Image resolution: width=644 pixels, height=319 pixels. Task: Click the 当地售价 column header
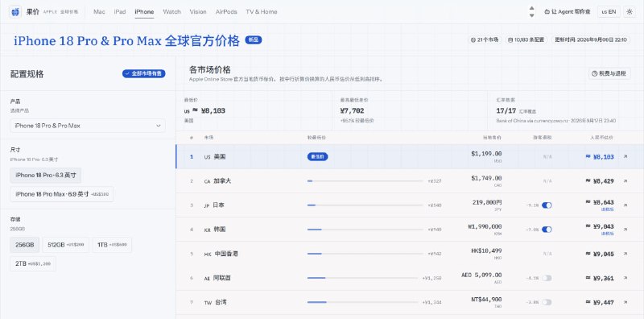[492, 137]
